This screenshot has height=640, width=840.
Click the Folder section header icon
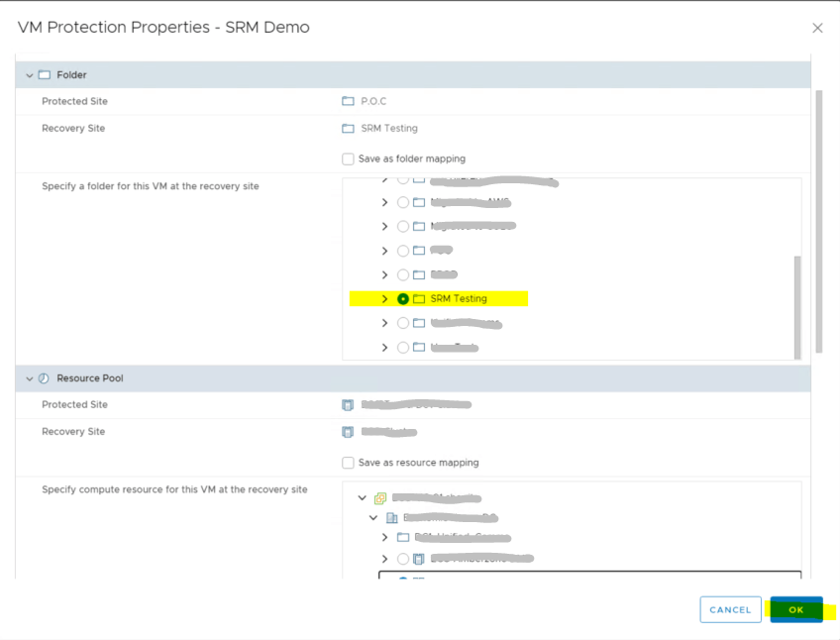(x=44, y=75)
